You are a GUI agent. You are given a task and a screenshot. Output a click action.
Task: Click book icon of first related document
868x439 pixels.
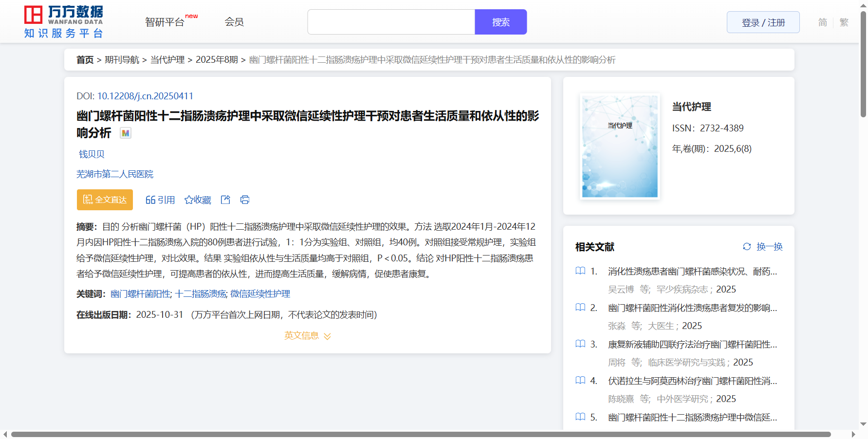tap(580, 271)
